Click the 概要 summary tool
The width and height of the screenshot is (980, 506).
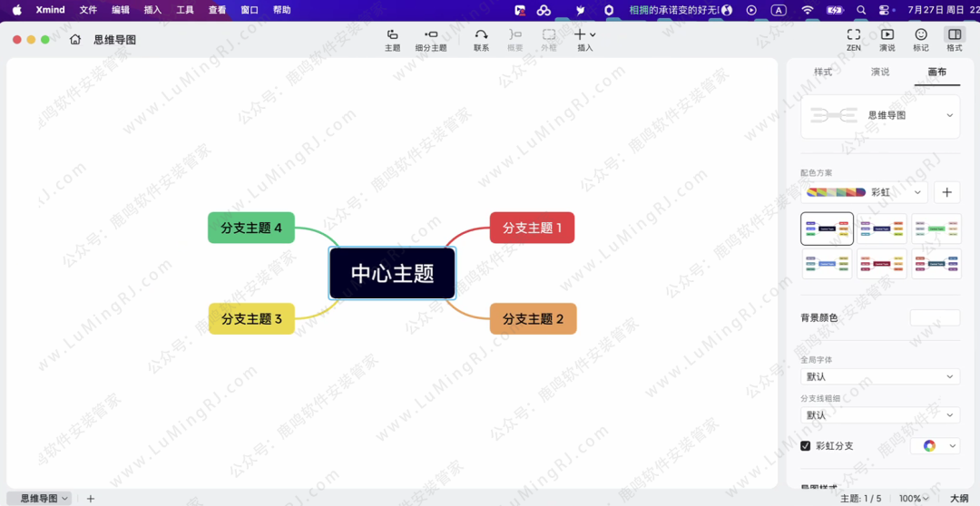(x=515, y=40)
